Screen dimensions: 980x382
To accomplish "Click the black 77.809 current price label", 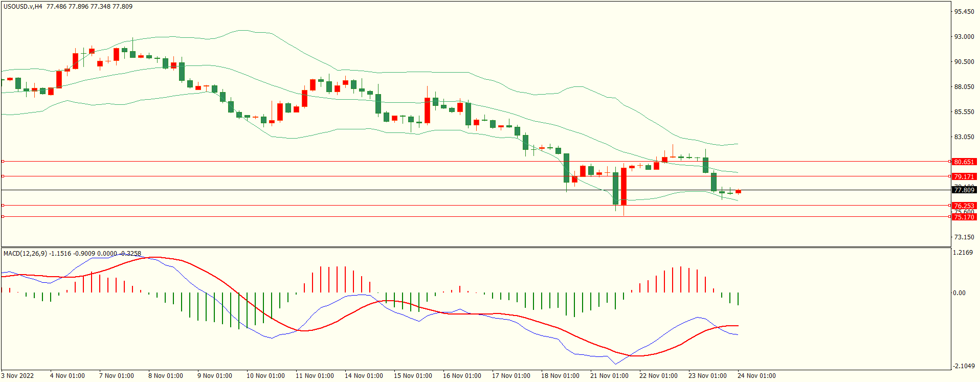I will point(964,190).
